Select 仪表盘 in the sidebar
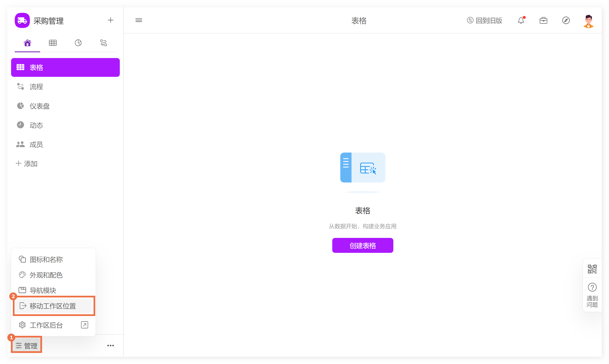 pyautogui.click(x=39, y=106)
